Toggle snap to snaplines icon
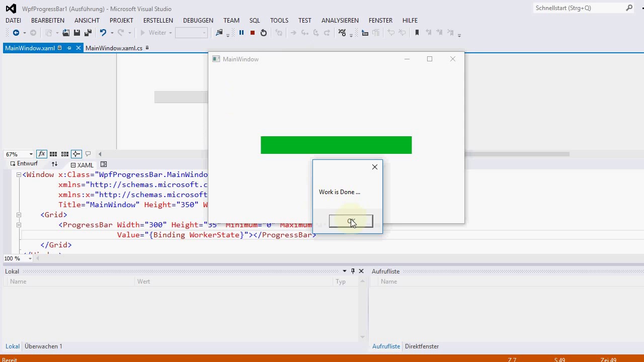This screenshot has height=362, width=644. (76, 154)
